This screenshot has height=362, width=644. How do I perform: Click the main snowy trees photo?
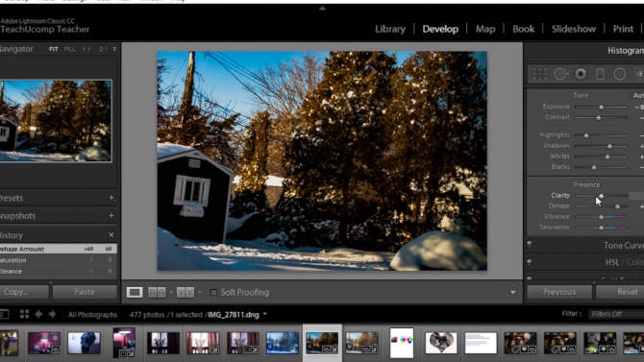[x=322, y=161]
